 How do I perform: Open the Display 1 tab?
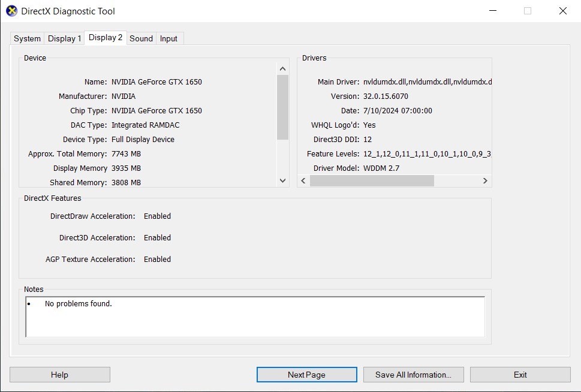(64, 38)
